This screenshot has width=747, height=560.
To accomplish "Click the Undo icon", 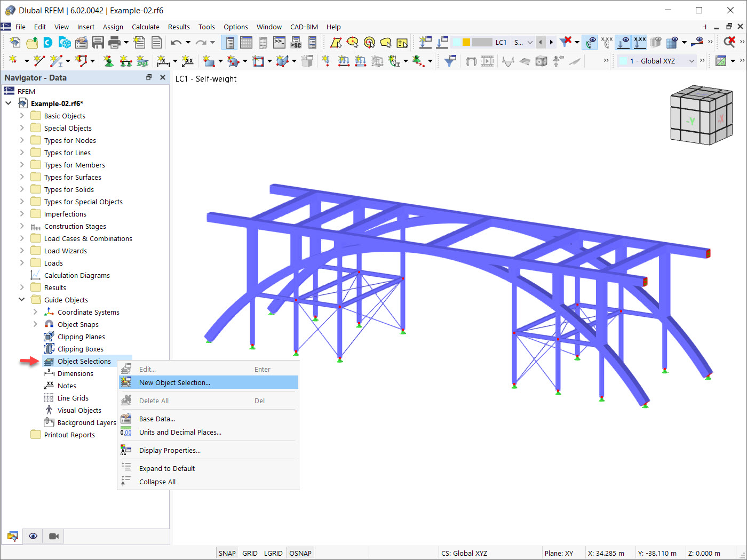I will click(177, 42).
